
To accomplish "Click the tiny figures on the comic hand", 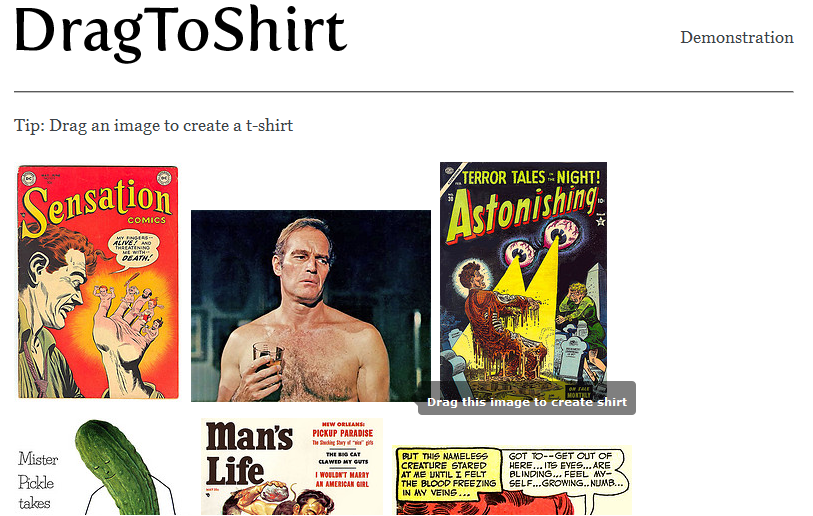I will click(x=130, y=306).
